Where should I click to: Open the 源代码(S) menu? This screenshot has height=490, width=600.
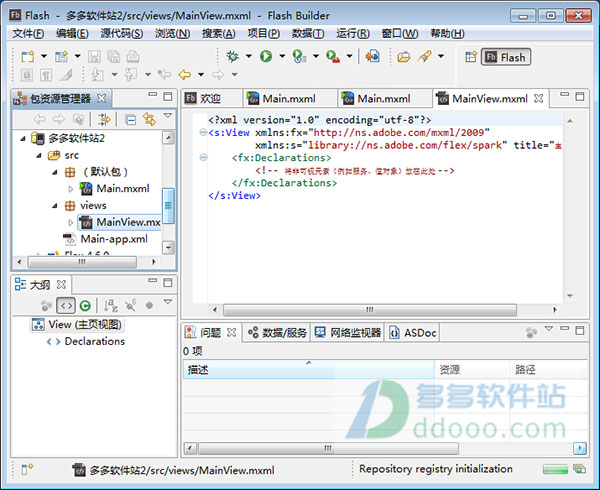click(122, 34)
